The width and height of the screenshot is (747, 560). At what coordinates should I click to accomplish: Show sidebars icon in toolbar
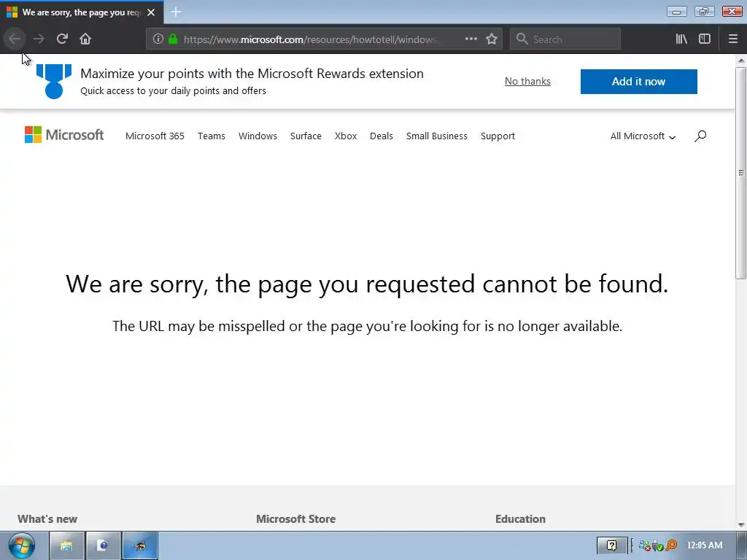click(x=705, y=39)
